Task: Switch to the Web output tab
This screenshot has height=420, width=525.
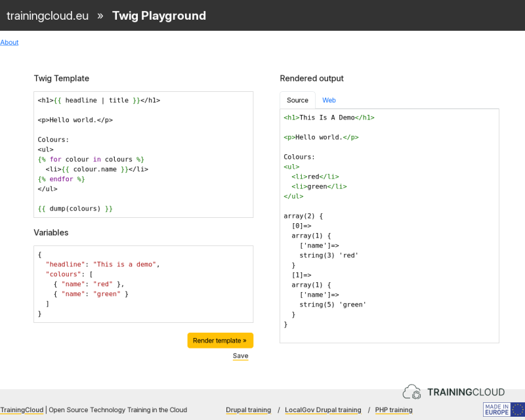Action: coord(329,100)
